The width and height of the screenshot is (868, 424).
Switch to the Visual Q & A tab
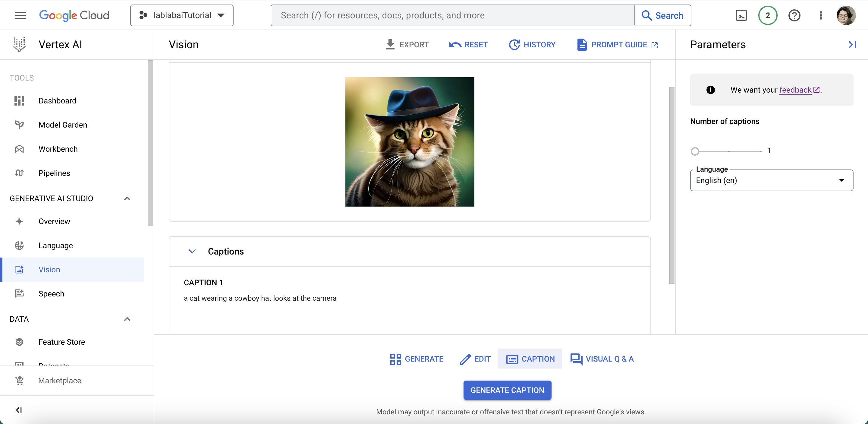tap(602, 359)
